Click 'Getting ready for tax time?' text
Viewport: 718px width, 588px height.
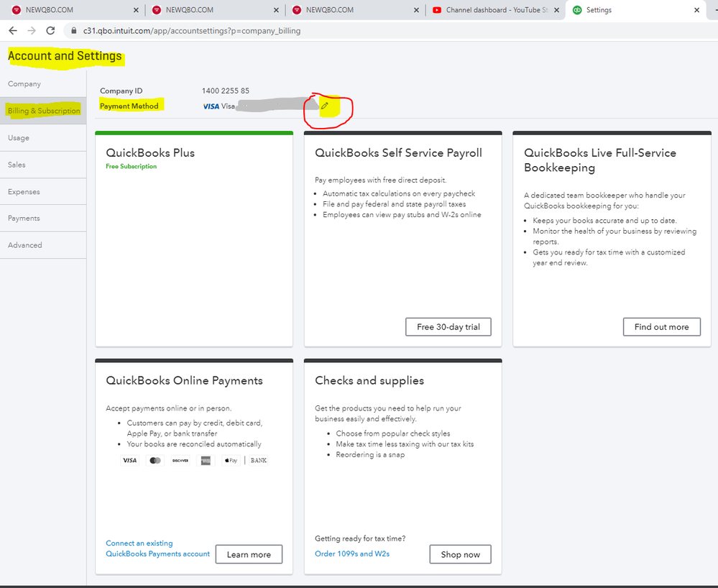point(360,538)
